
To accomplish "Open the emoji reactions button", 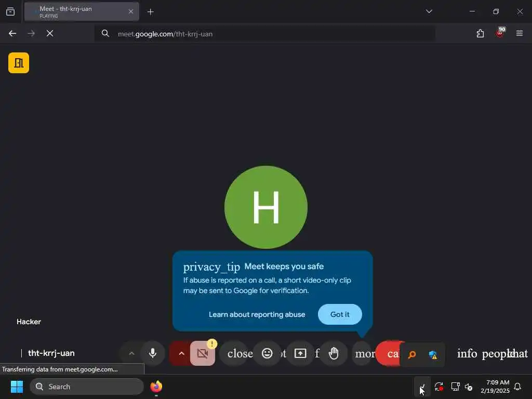I will click(268, 353).
